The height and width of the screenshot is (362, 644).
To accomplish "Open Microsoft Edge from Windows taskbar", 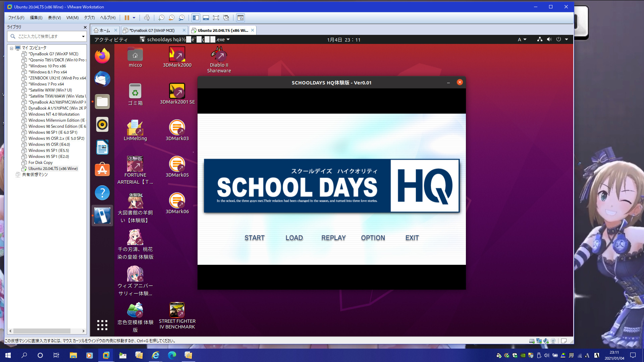I will pyautogui.click(x=172, y=355).
